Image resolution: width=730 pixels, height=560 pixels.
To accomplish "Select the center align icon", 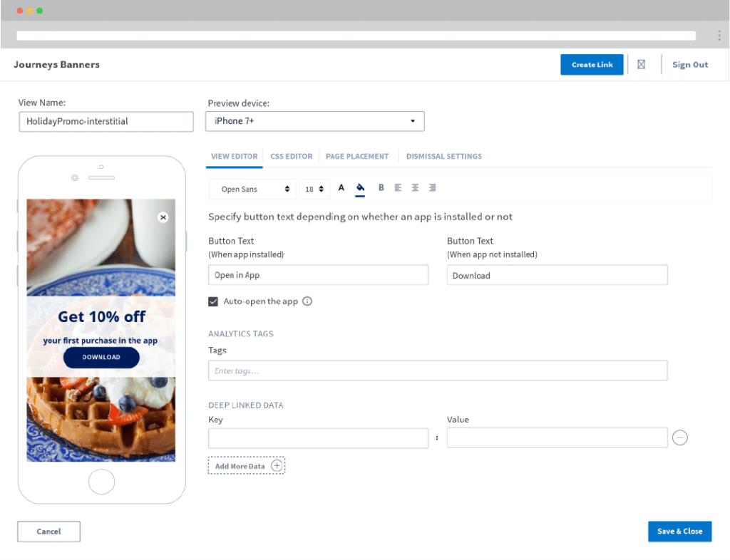I will 415,187.
